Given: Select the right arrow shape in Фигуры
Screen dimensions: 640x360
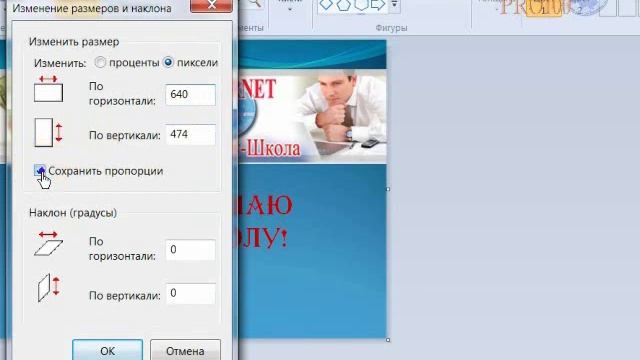Looking at the screenshot, I should [378, 4].
